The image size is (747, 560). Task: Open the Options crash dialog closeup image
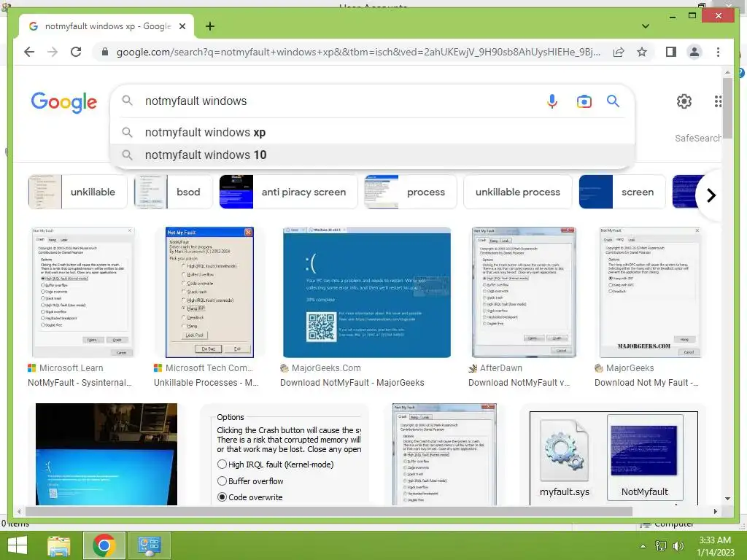[x=285, y=454]
